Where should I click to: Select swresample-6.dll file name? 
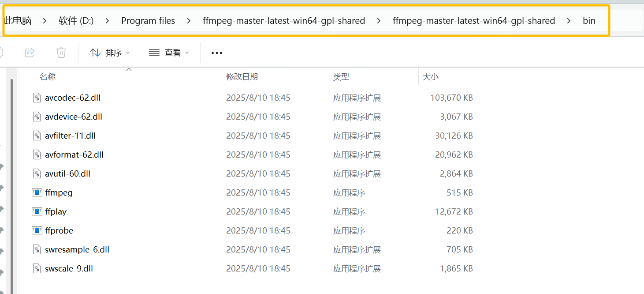77,249
